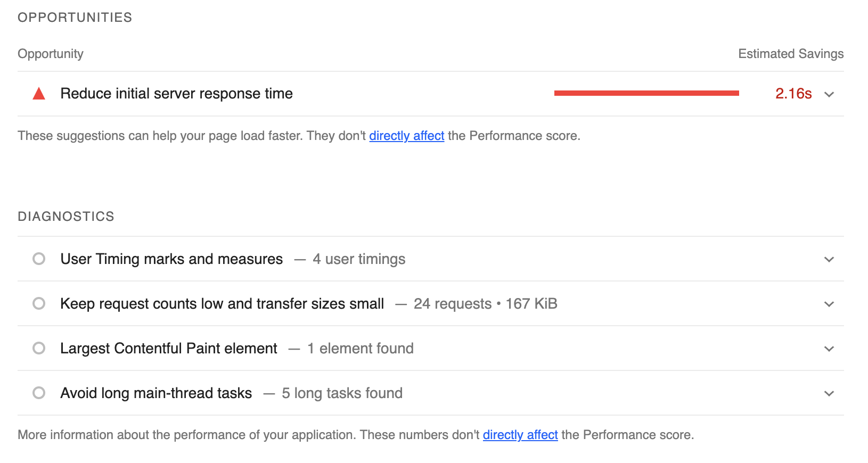Screen dimensions: 868x463
Task: Expand the Reduce initial server response chevron
Action: tap(829, 95)
